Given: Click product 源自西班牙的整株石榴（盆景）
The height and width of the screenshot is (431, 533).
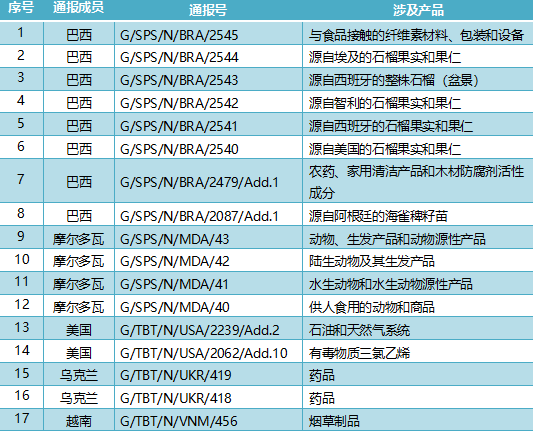Looking at the screenshot, I should 394,80.
